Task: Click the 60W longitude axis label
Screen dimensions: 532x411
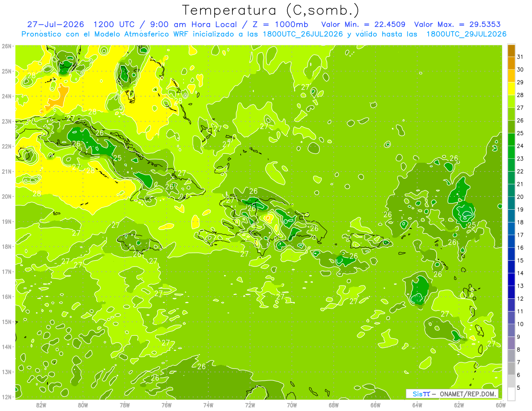Action: click(x=501, y=405)
